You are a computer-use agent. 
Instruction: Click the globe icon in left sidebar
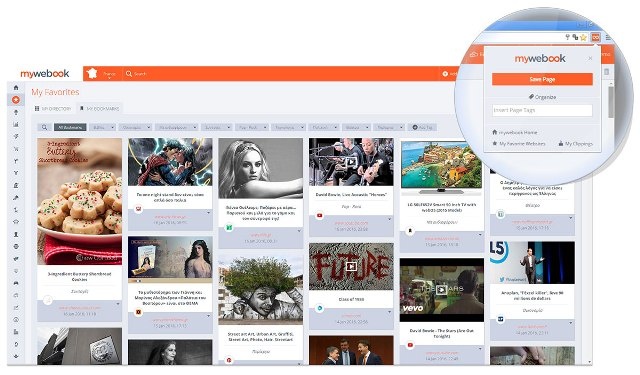coord(16,246)
